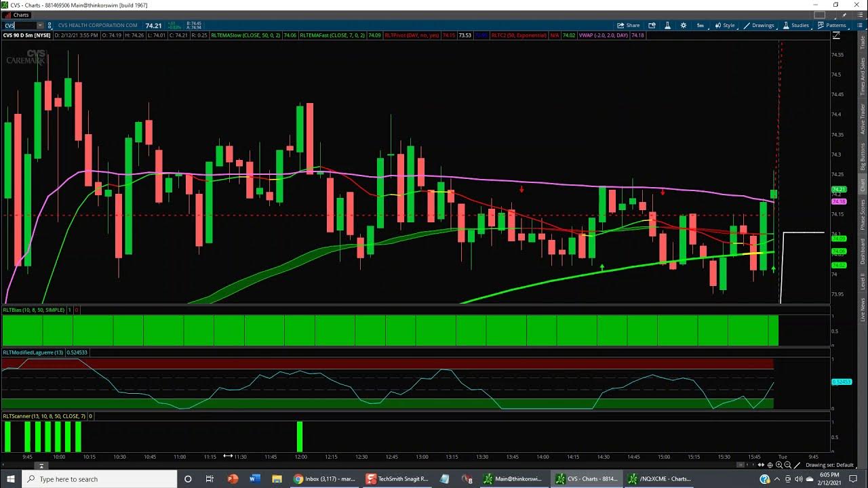Viewport: 868px width, 488px height.
Task: Open the Times And Sales side tab
Action: (863, 76)
